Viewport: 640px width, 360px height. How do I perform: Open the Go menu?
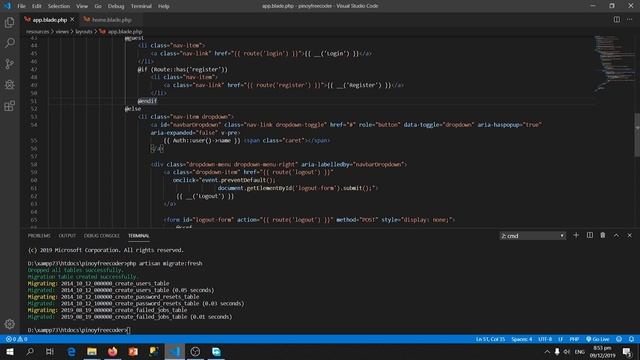(98, 6)
